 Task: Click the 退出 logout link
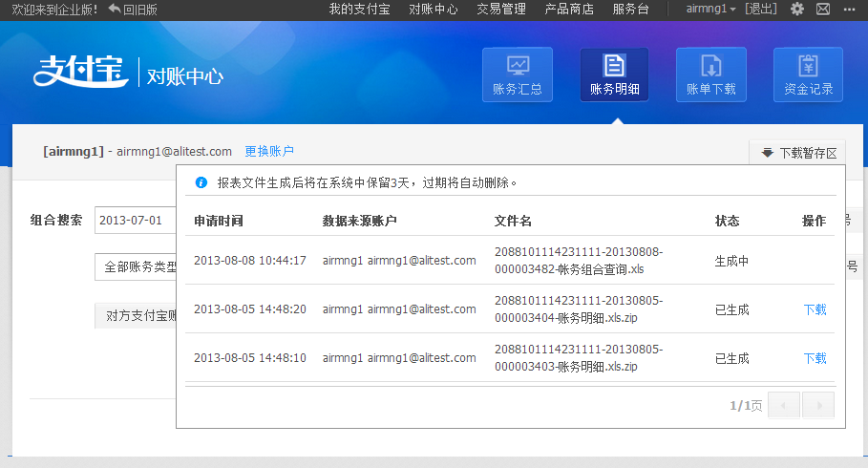pyautogui.click(x=761, y=9)
